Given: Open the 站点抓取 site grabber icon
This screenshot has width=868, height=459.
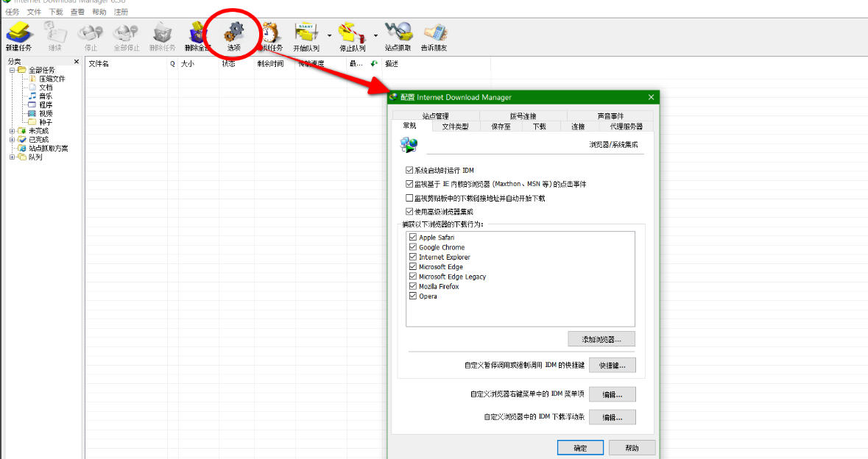Looking at the screenshot, I should coord(398,37).
